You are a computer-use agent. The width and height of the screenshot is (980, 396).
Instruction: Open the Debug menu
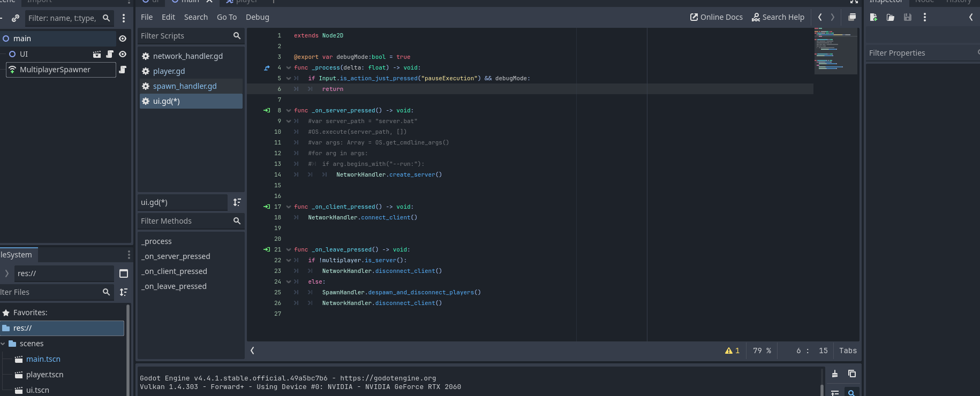coord(257,17)
